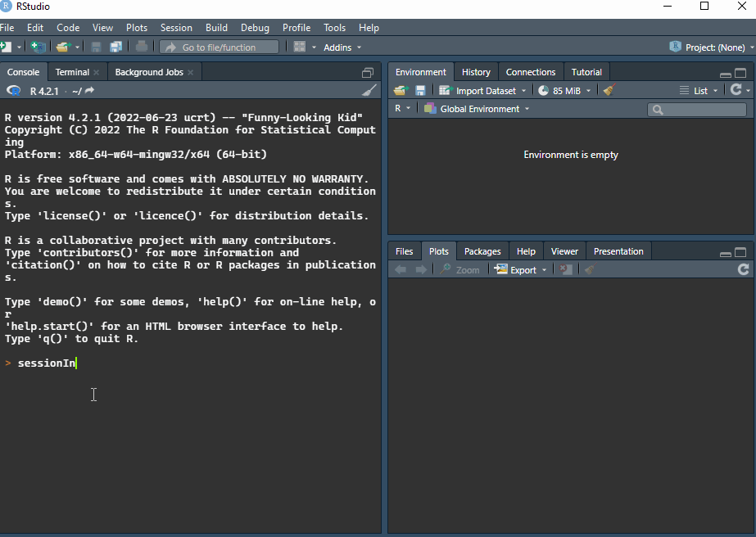Open the Global Environment dropdown

[477, 109]
